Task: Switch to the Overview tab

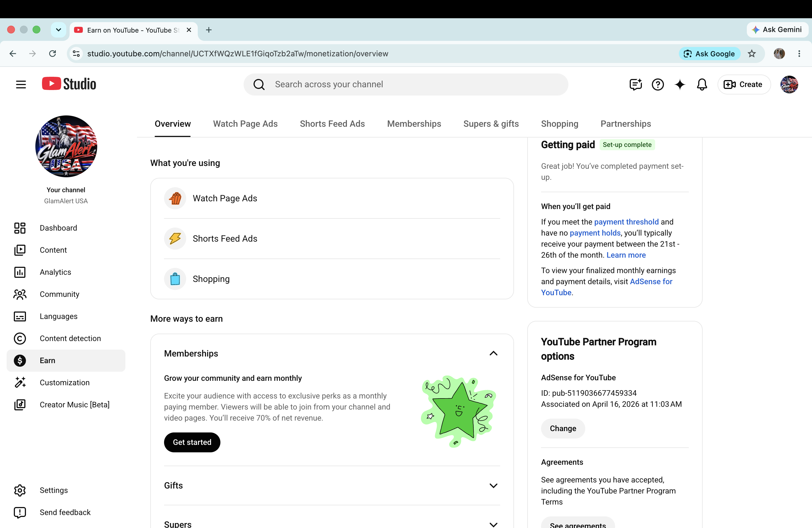Action: (173, 123)
